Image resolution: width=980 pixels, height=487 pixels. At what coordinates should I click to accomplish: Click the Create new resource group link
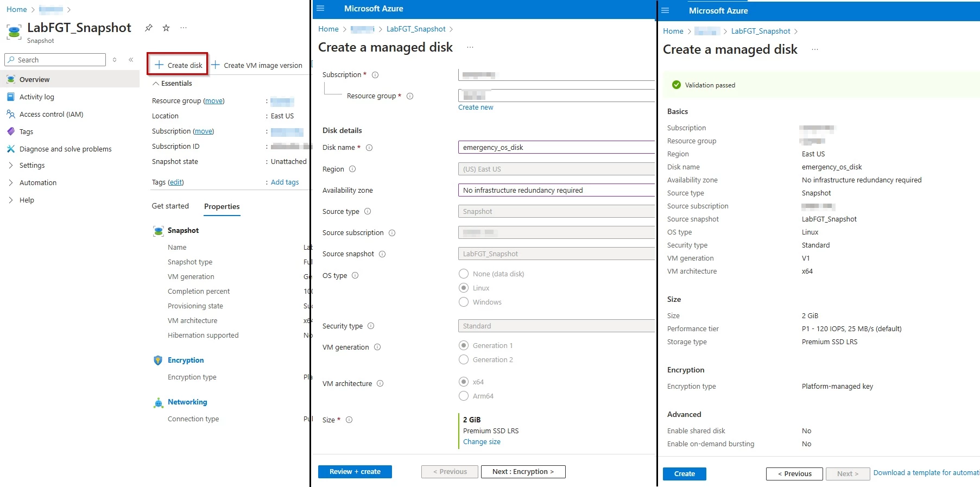click(x=476, y=107)
